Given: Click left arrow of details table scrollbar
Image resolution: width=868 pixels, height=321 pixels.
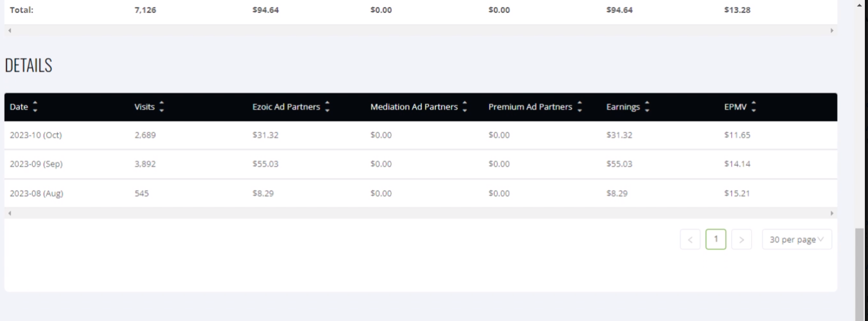Looking at the screenshot, I should (x=9, y=213).
